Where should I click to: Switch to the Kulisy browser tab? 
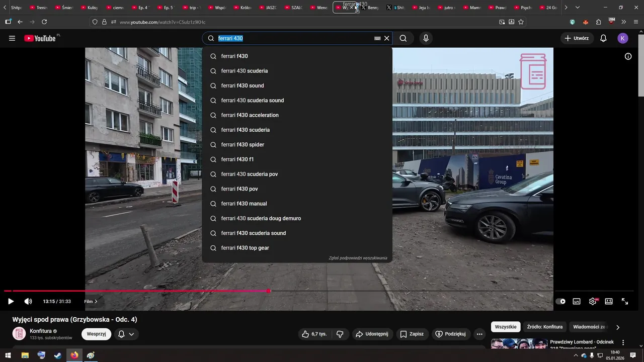90,8
